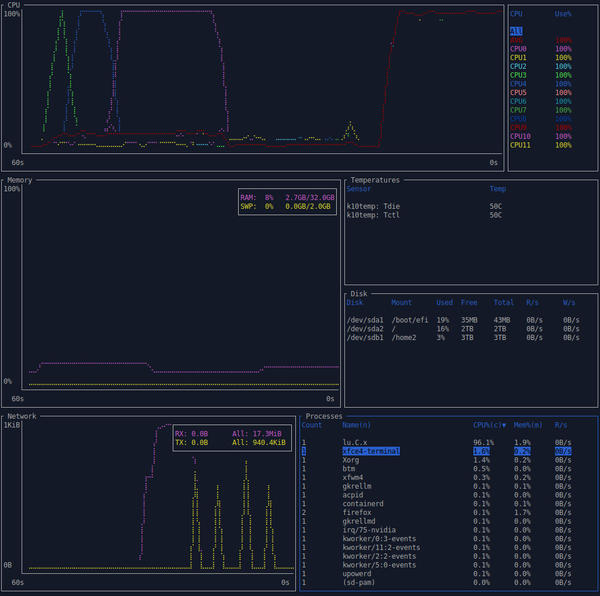Select the AVG row in CPU legend

pyautogui.click(x=541, y=40)
